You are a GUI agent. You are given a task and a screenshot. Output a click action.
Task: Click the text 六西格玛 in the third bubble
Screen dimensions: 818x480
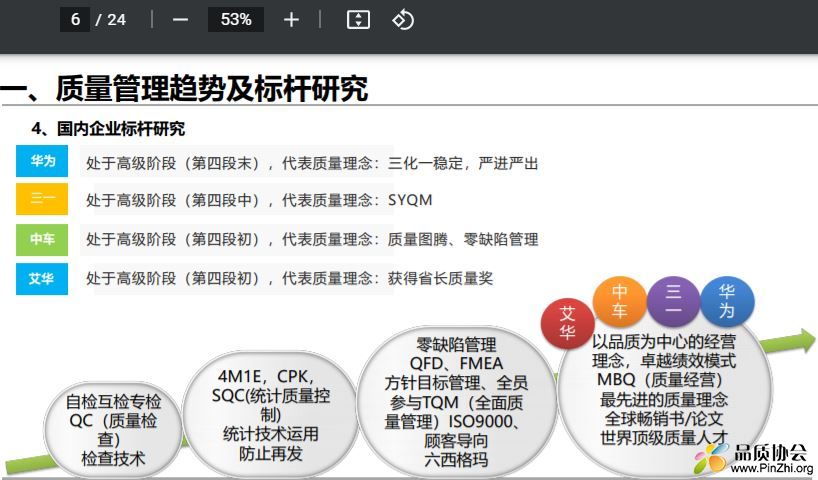pos(456,459)
